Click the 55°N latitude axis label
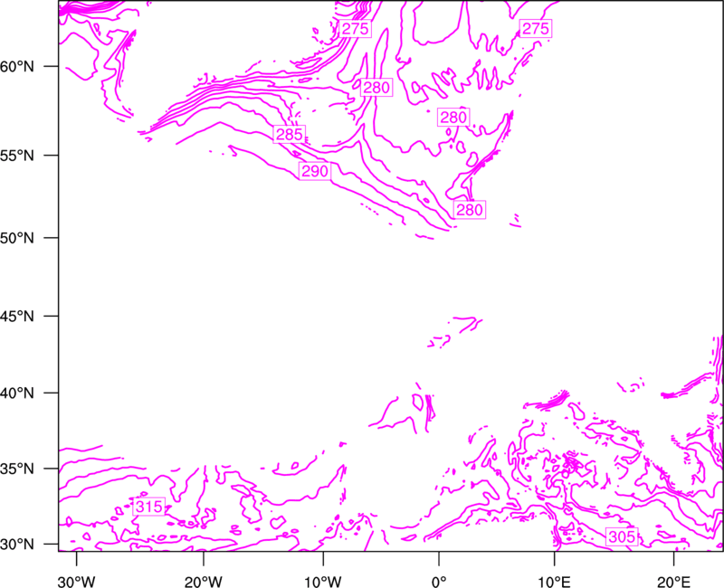724x588 pixels. pyautogui.click(x=17, y=156)
